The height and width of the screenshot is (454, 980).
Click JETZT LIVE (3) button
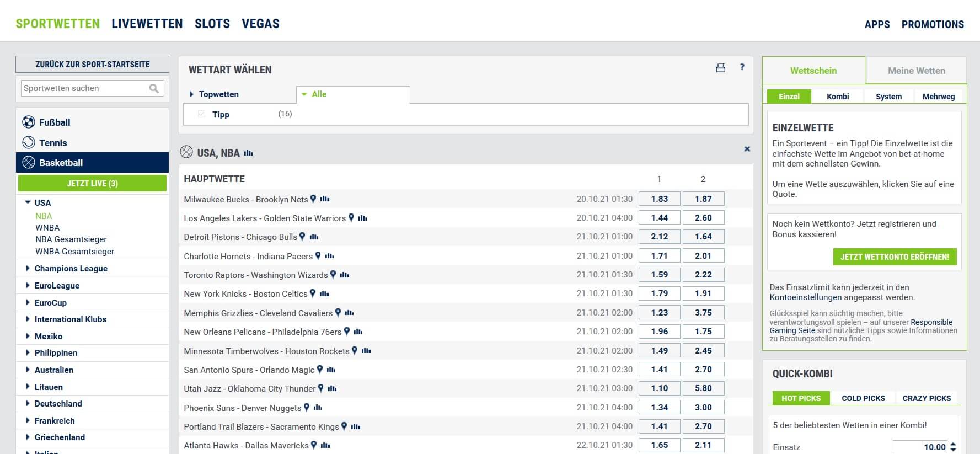[93, 184]
